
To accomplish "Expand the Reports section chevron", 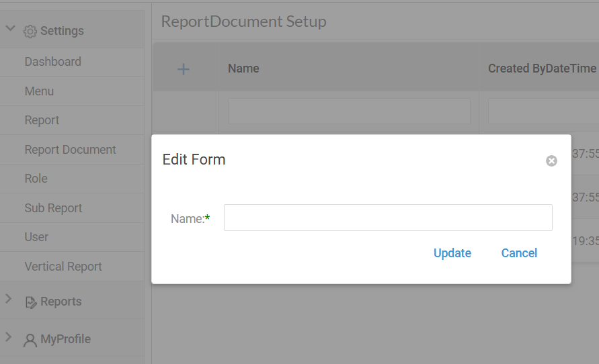I will point(9,299).
